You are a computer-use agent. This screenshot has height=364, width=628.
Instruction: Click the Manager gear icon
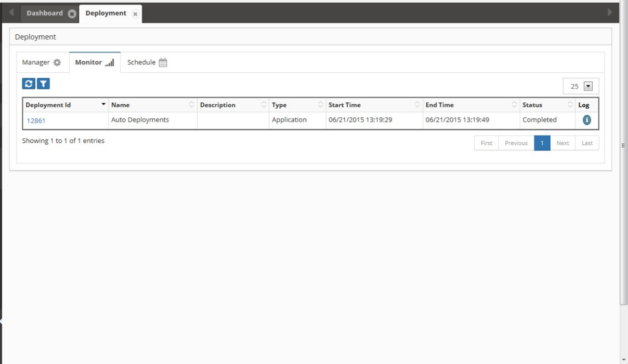click(57, 62)
